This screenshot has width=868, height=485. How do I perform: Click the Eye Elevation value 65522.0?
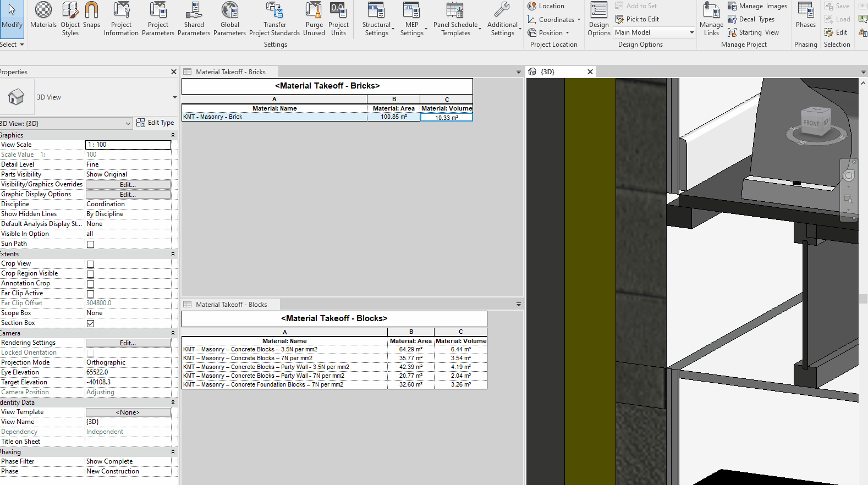[x=128, y=372]
